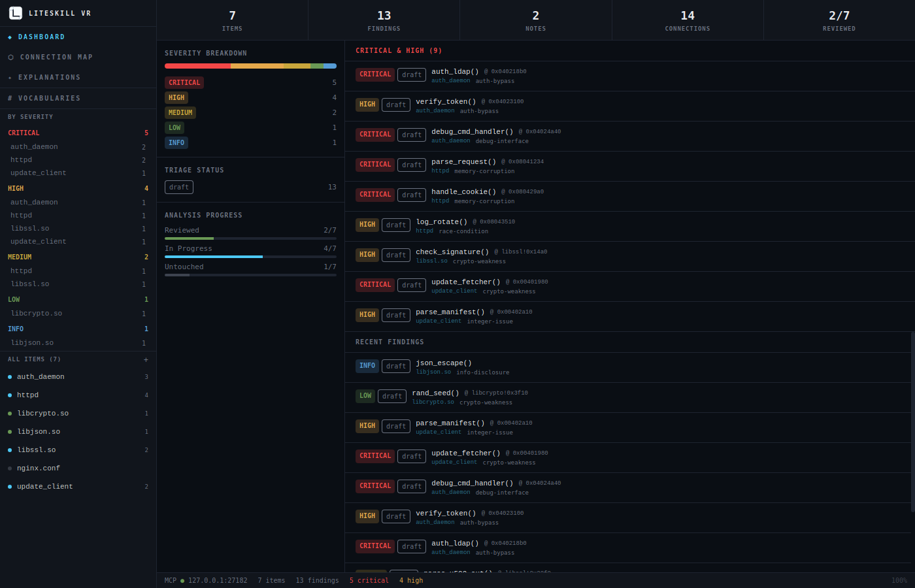
Task: Select libssl.so under MEDIUM severity group
Action: click(78, 284)
